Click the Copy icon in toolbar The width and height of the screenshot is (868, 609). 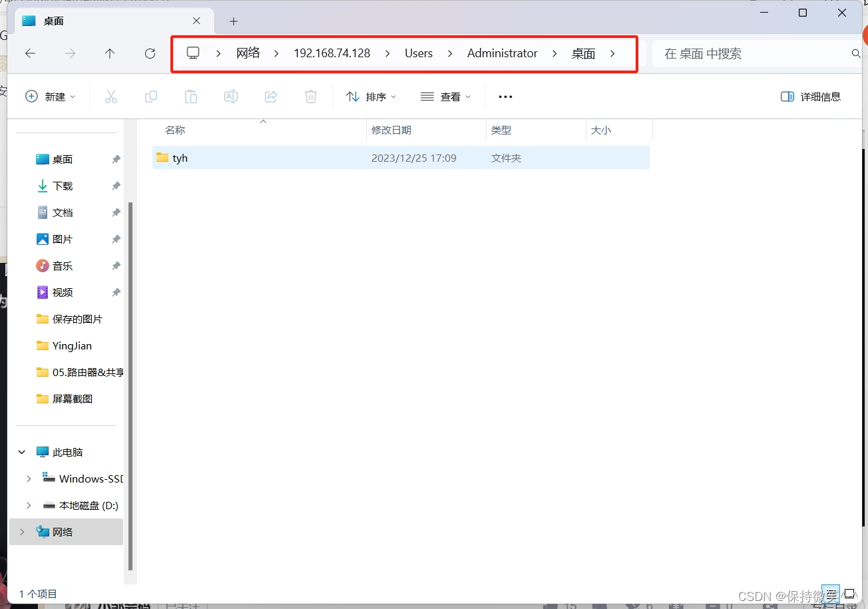tap(151, 97)
